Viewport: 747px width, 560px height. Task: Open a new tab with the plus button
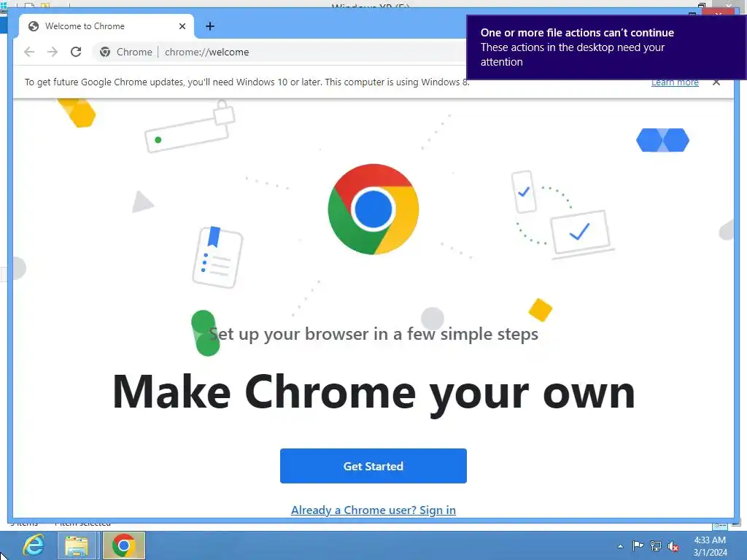210,26
